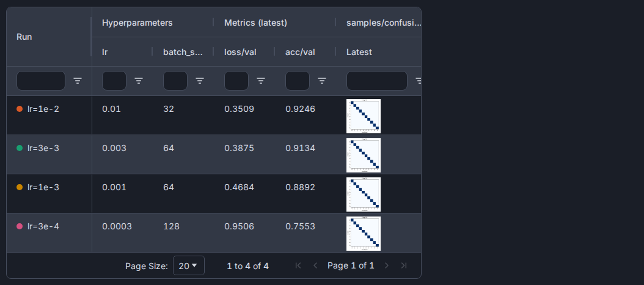Go to last page of table
This screenshot has width=644, height=285.
click(404, 265)
